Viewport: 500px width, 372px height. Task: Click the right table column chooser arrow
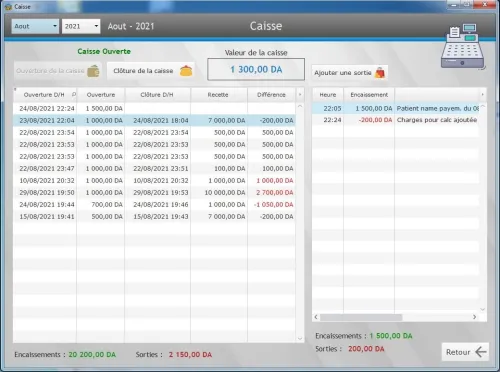(x=482, y=95)
